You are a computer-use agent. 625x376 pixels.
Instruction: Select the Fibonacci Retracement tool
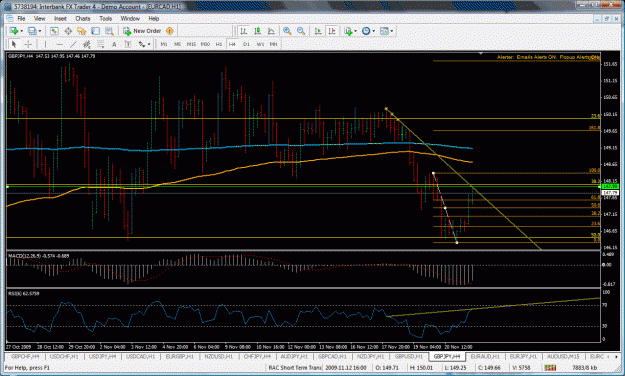tap(100, 44)
